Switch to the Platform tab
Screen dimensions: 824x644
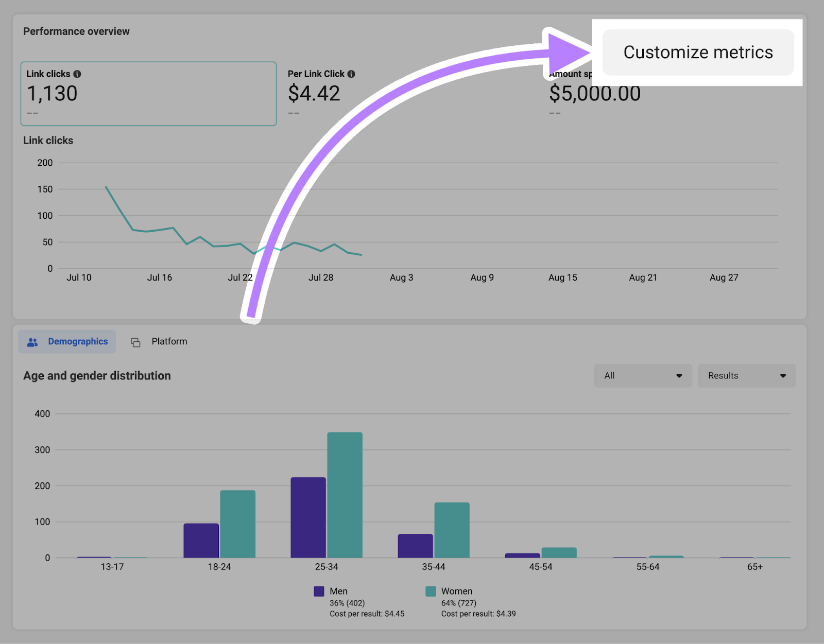point(169,341)
